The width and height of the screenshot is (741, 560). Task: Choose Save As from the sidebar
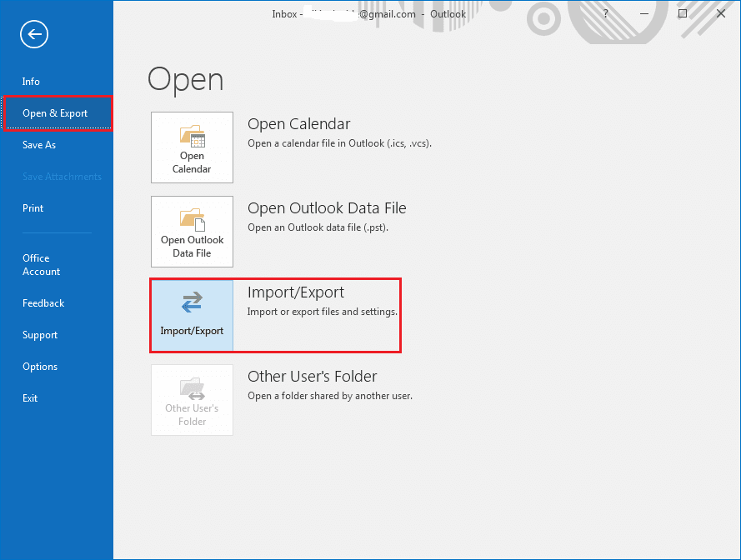(38, 145)
